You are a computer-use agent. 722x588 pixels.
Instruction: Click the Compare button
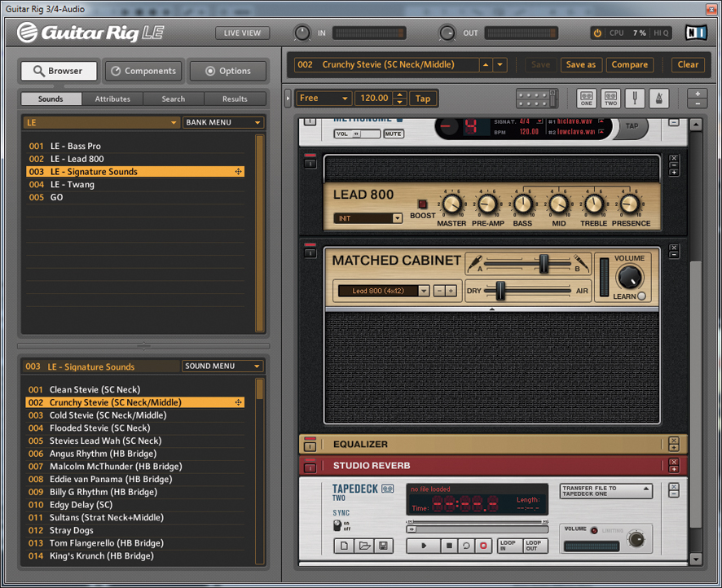coord(629,65)
